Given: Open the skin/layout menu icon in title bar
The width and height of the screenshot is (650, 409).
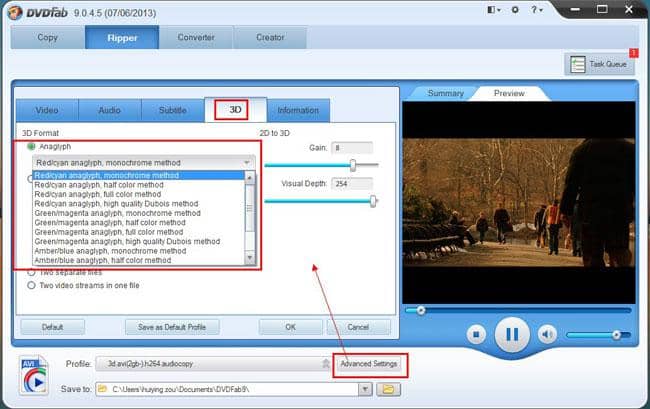Looking at the screenshot, I should [493, 10].
